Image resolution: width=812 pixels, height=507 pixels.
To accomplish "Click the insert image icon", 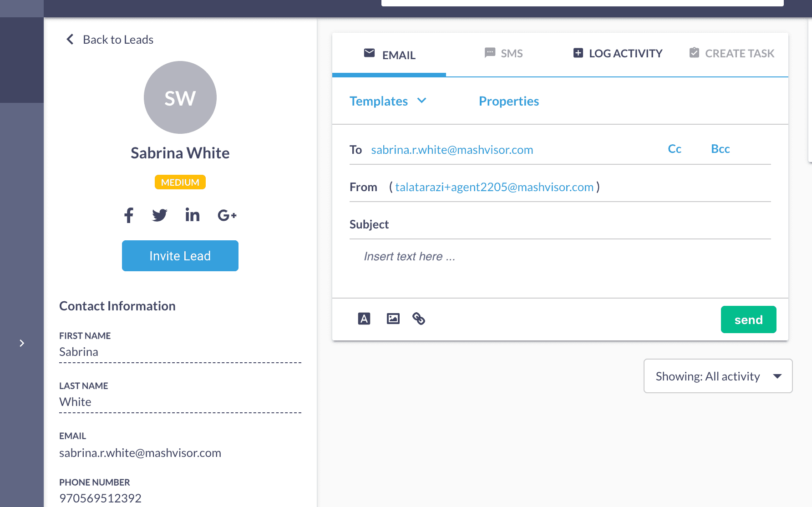I will pyautogui.click(x=393, y=319).
